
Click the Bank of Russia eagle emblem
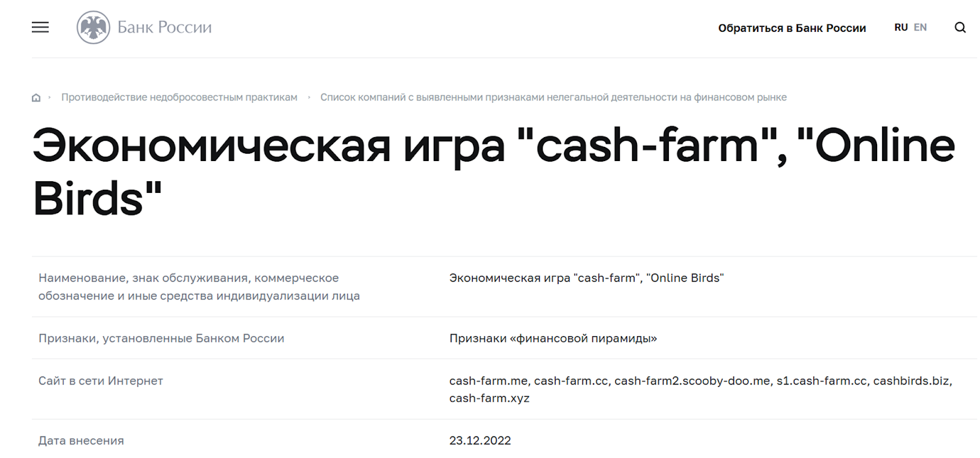pyautogui.click(x=93, y=28)
